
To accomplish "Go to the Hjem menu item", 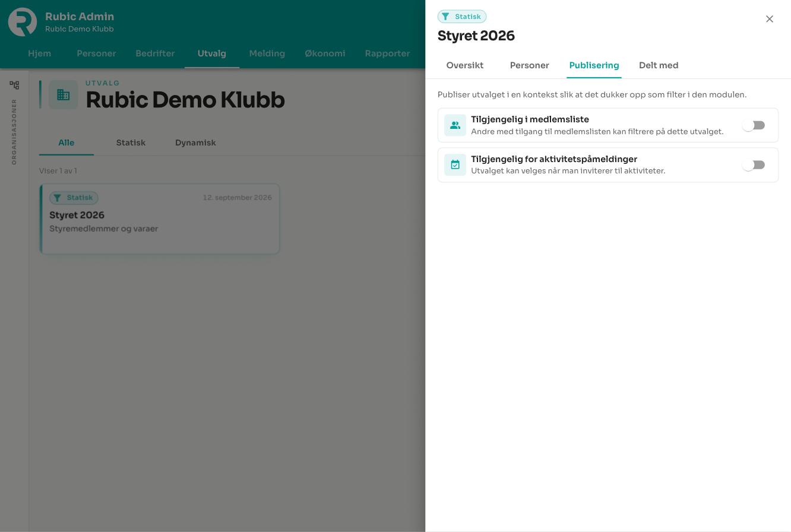I will [40, 53].
